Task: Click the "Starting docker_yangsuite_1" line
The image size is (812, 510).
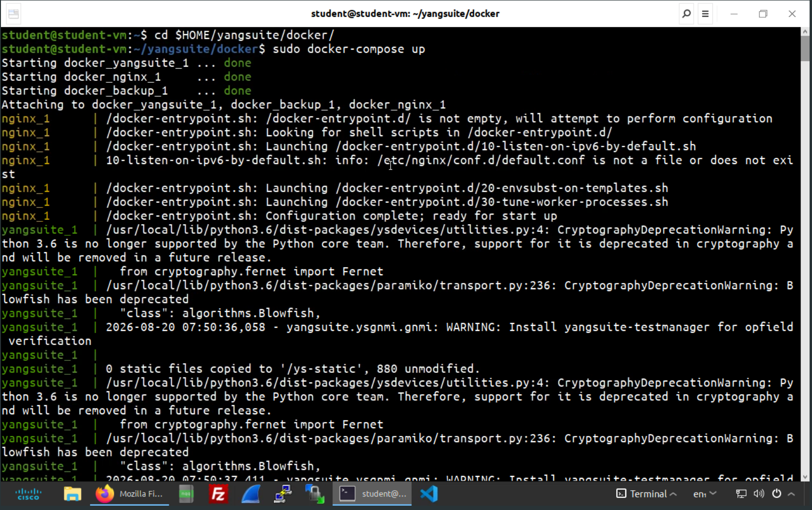Action: point(127,63)
